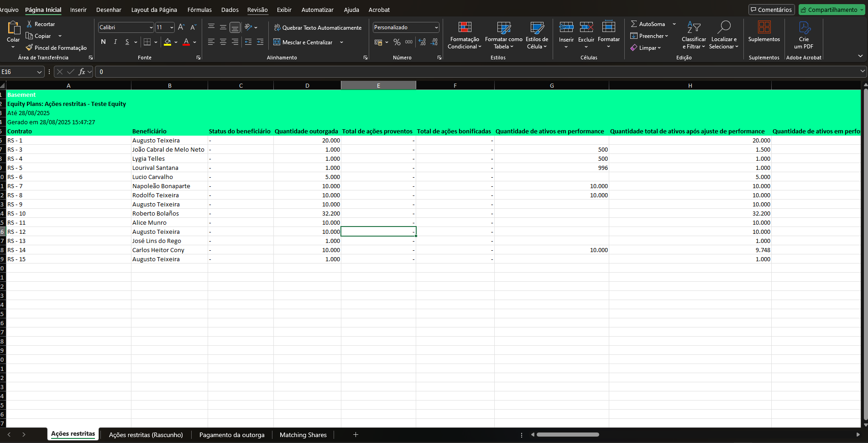This screenshot has height=443, width=868.
Task: Open the Name Box dropdown arrow
Action: tap(39, 72)
